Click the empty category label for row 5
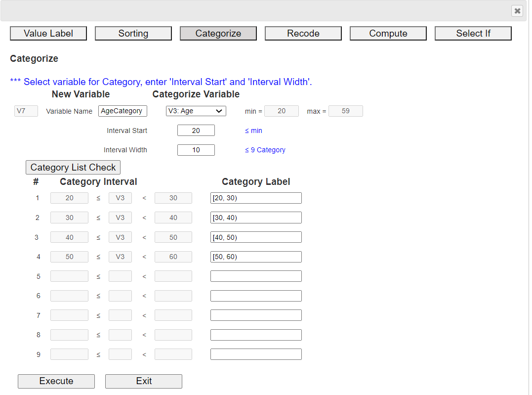532x395 pixels. (256, 276)
